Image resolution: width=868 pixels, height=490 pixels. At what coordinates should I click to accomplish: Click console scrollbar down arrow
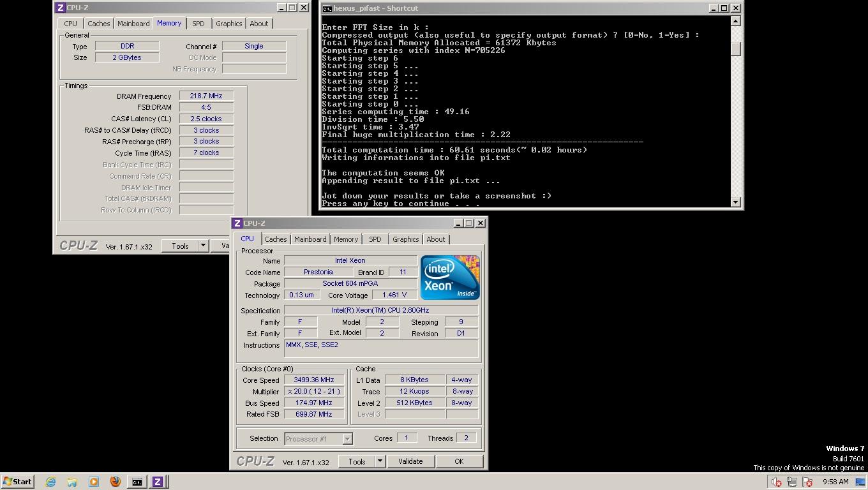tap(735, 202)
